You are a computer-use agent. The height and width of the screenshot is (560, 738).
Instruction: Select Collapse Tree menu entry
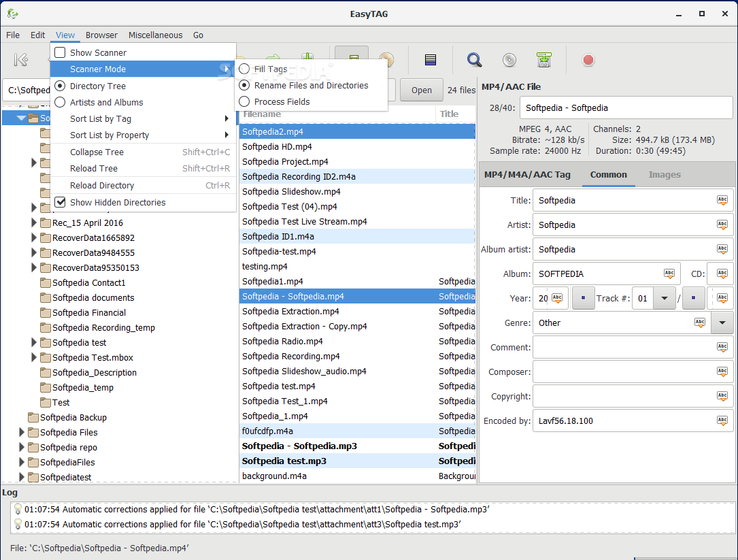(x=143, y=152)
